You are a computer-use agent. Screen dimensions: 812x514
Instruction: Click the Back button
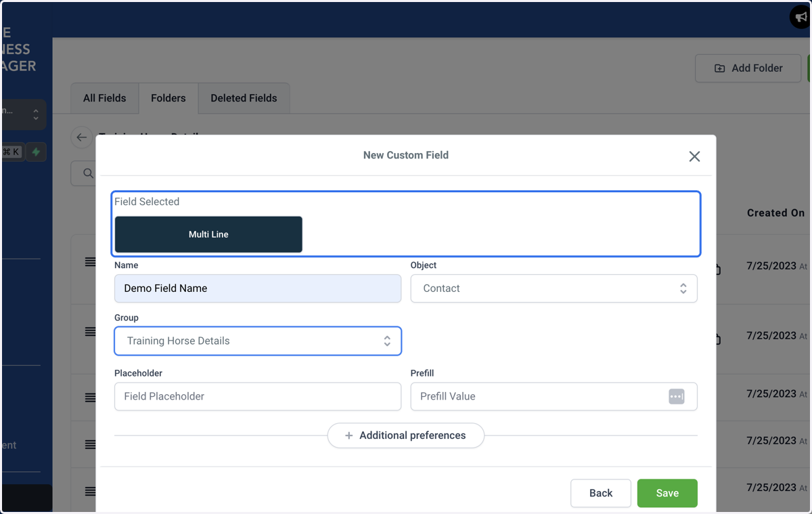click(x=601, y=493)
